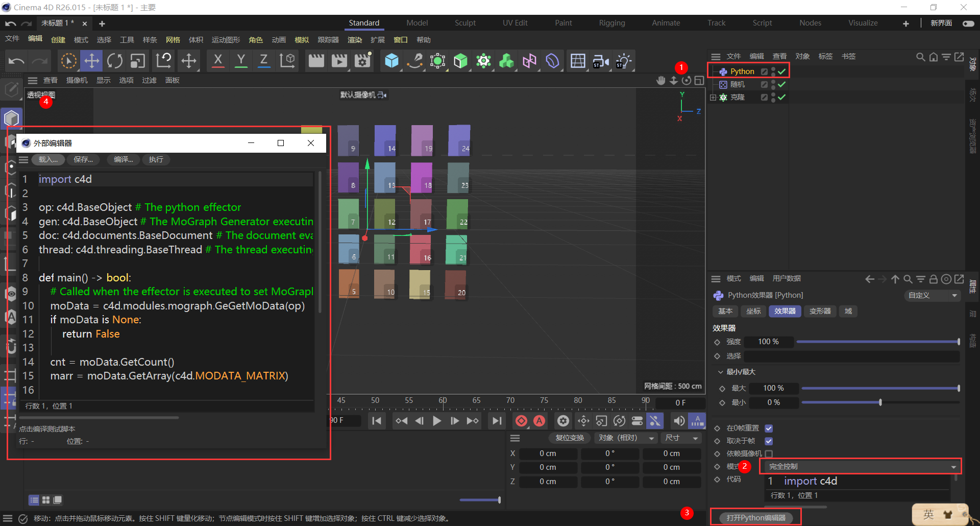Open the 渲染 render menu
Image resolution: width=980 pixels, height=526 pixels.
coord(355,40)
